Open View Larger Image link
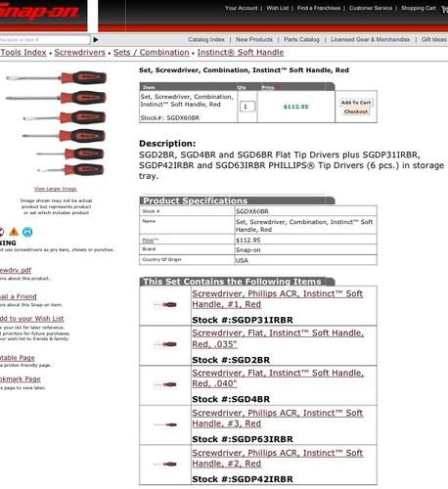 56,189
